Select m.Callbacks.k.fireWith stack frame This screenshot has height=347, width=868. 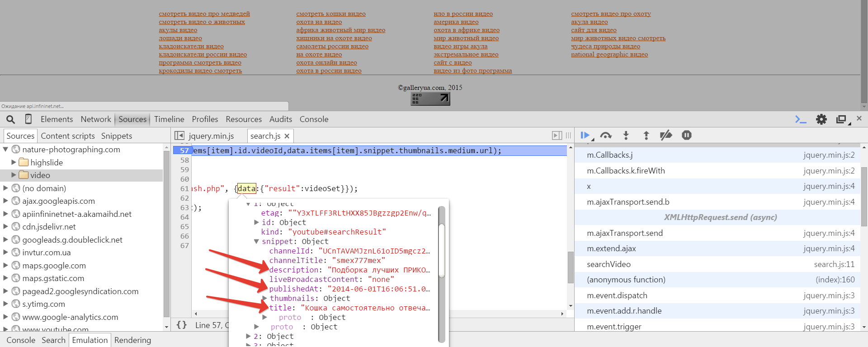[721, 171]
